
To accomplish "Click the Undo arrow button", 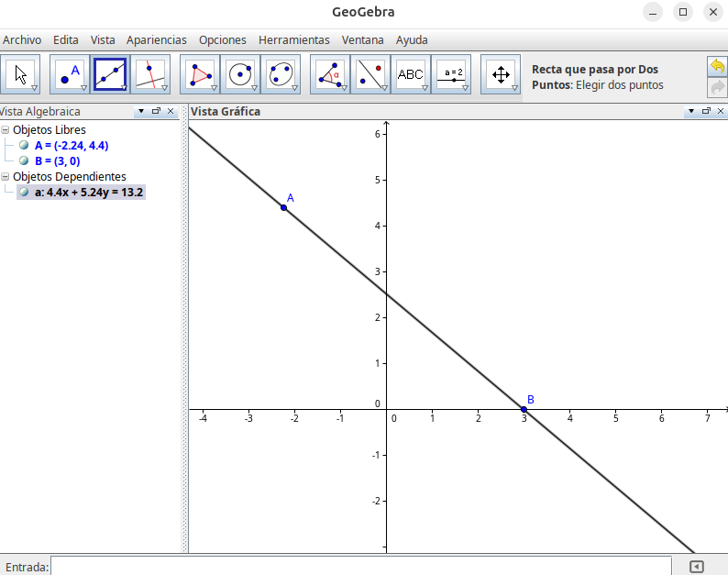I will (x=717, y=66).
